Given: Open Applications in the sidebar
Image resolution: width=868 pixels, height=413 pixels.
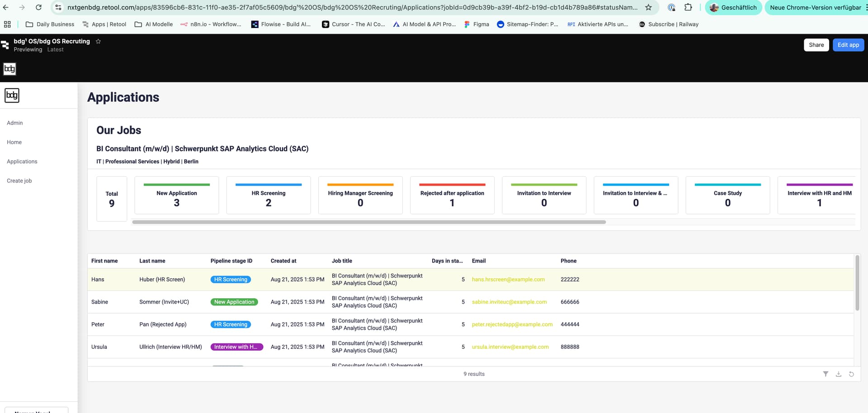Looking at the screenshot, I should [22, 161].
